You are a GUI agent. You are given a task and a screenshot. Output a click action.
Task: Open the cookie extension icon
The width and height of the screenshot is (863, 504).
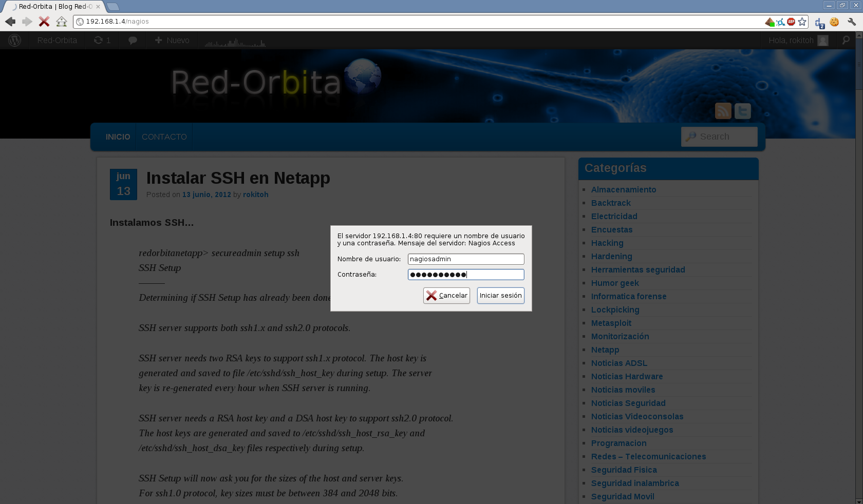pyautogui.click(x=834, y=22)
